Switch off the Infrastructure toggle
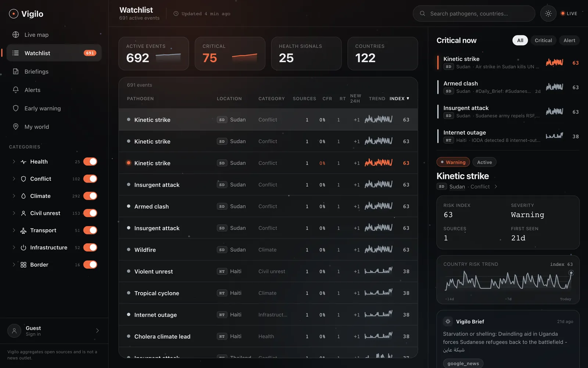 coord(90,247)
